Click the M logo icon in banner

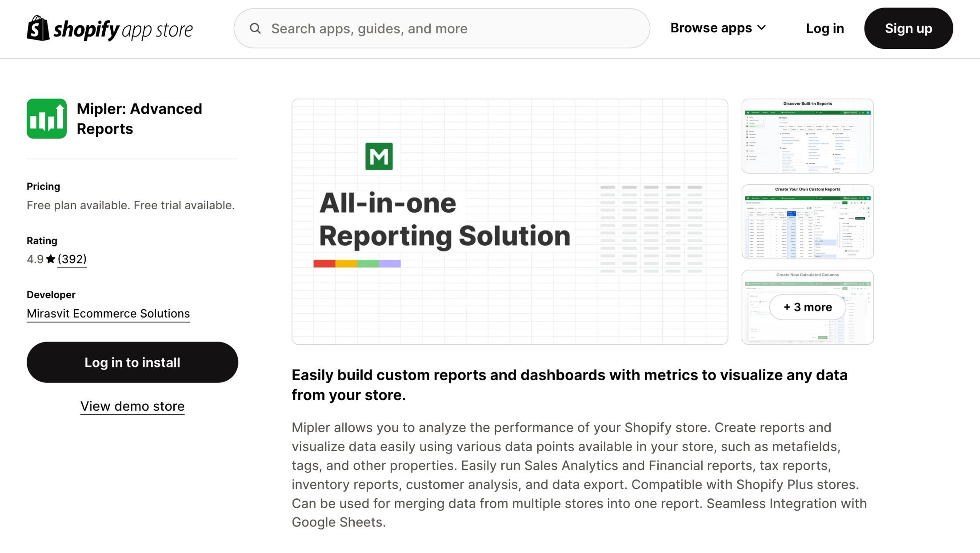[378, 156]
